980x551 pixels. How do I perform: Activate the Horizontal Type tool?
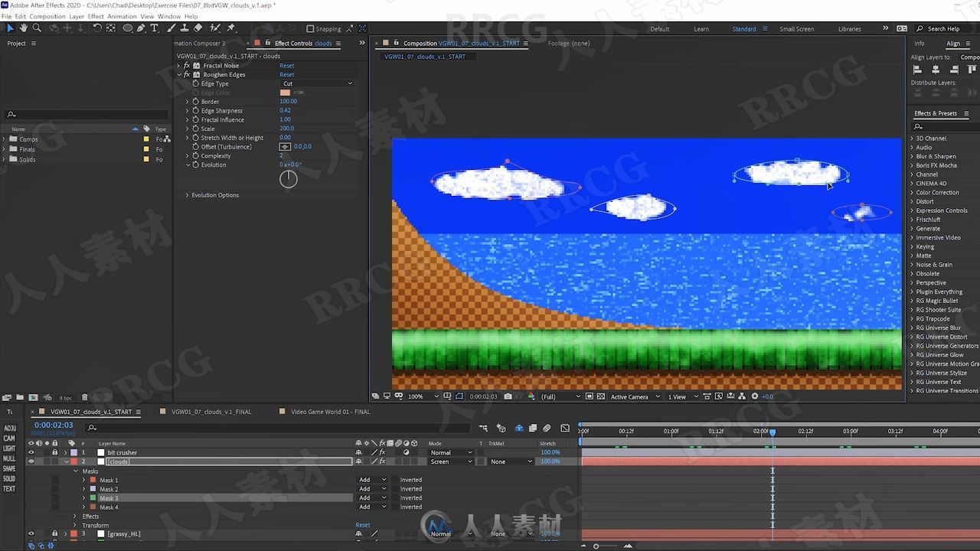pyautogui.click(x=155, y=28)
